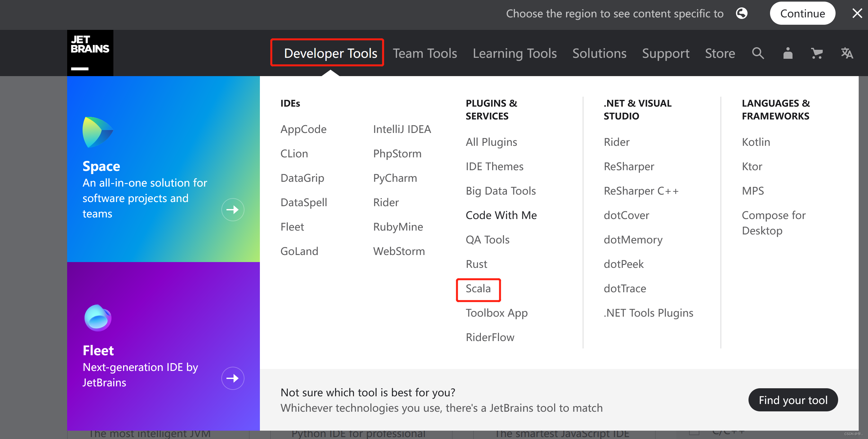Select PyCharm from the IDEs
This screenshot has height=439, width=868.
395,178
